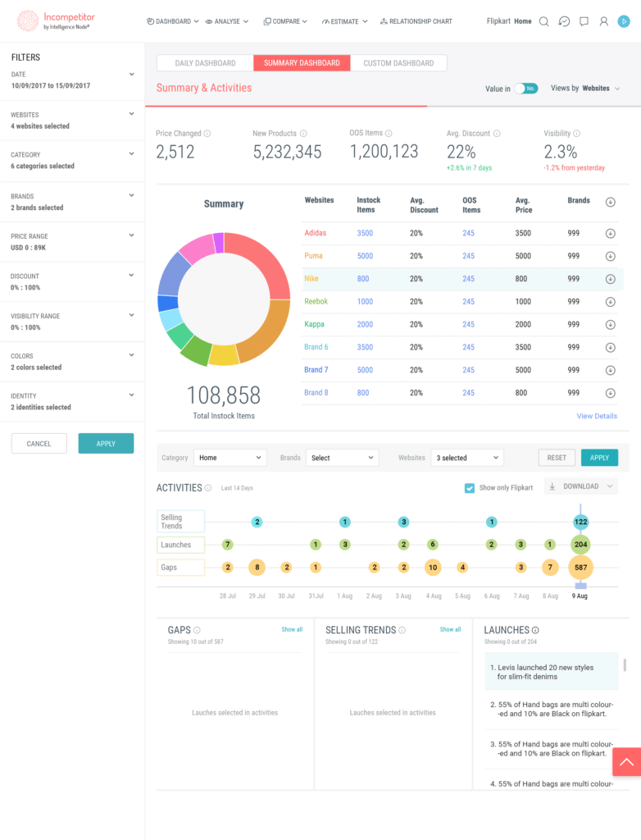Click the Cancel button in Filters
The height and width of the screenshot is (840, 641).
point(39,444)
